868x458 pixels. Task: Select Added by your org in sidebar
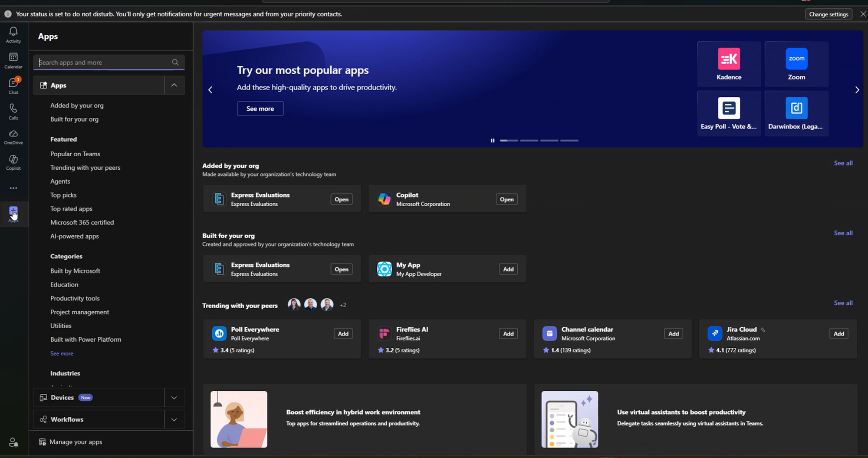[77, 105]
